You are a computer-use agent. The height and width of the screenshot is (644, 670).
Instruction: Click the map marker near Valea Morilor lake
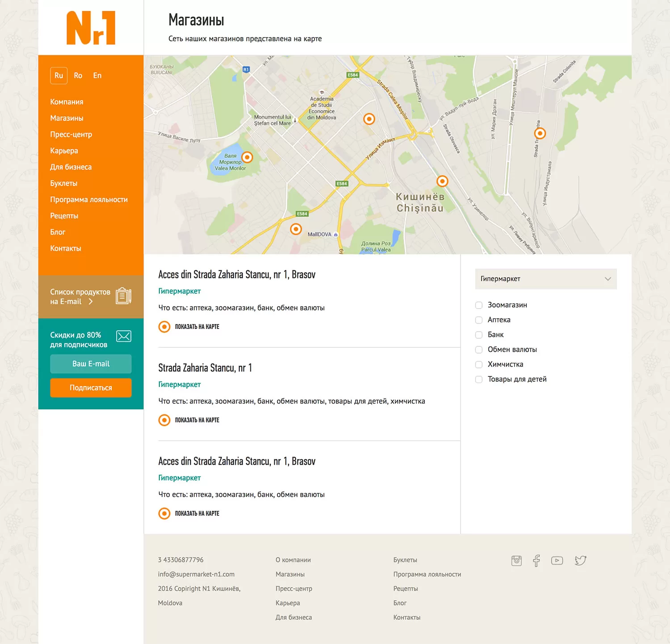[x=247, y=157]
